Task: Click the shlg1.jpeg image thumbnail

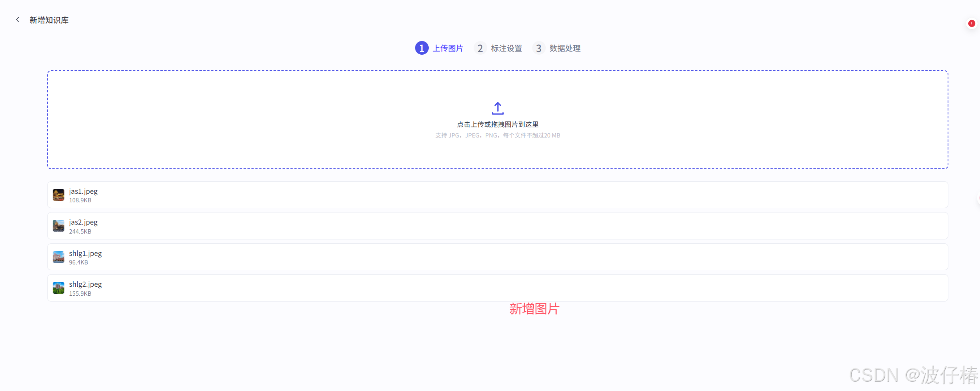Action: click(x=58, y=257)
